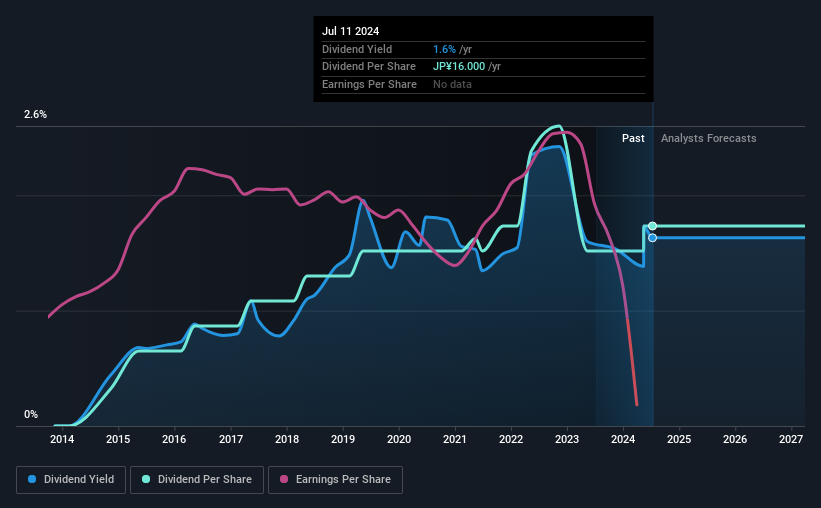The width and height of the screenshot is (821, 508).
Task: Click the Past period label
Action: click(x=633, y=138)
